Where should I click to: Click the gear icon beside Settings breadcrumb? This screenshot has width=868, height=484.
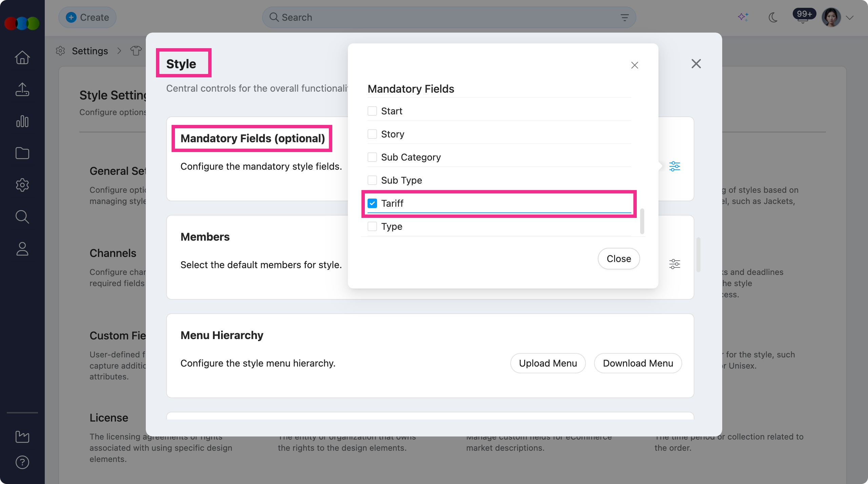click(x=60, y=51)
